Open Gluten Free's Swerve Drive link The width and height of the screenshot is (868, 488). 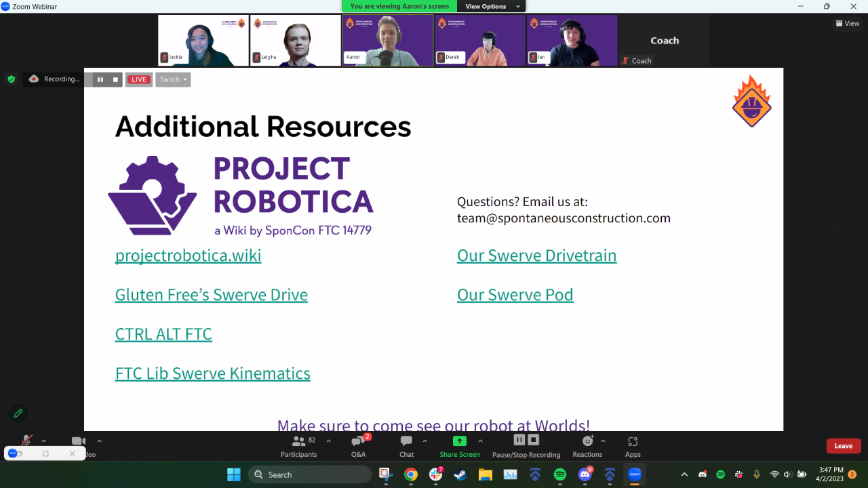point(212,295)
